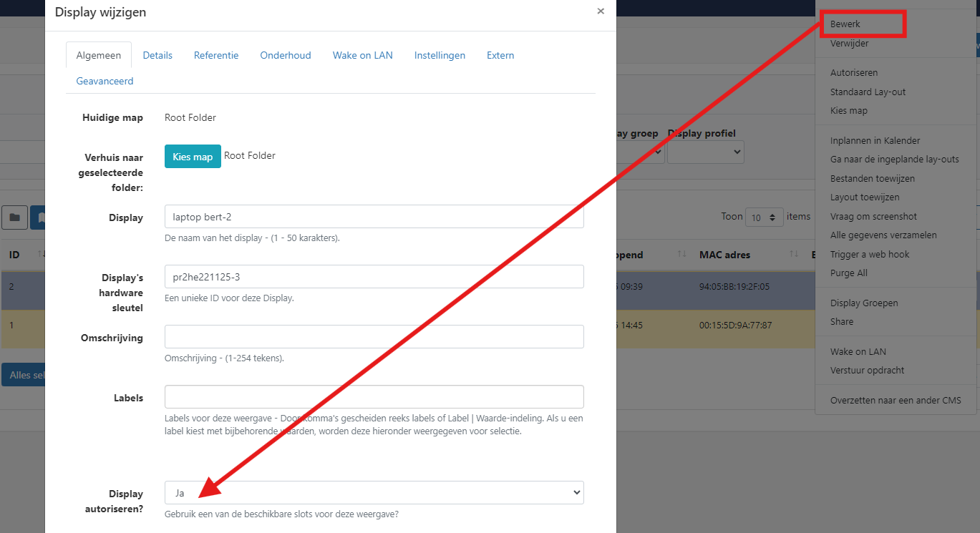The width and height of the screenshot is (980, 533).
Task: Close the Display wijzigen dialog
Action: 601,11
